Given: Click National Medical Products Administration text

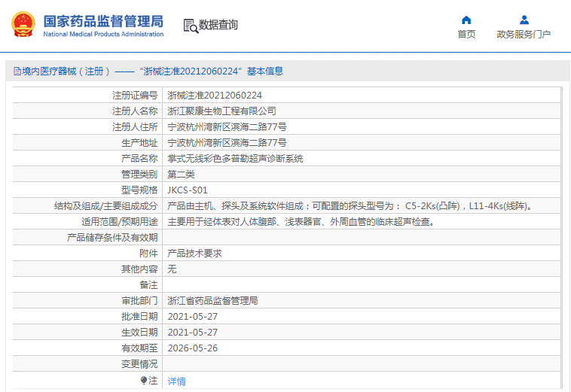Looking at the screenshot, I should tap(103, 34).
